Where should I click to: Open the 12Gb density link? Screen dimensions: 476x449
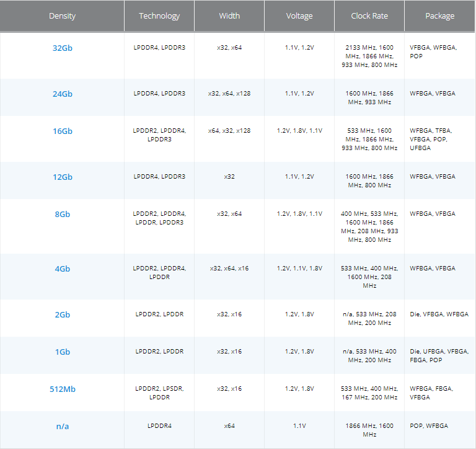(x=62, y=177)
